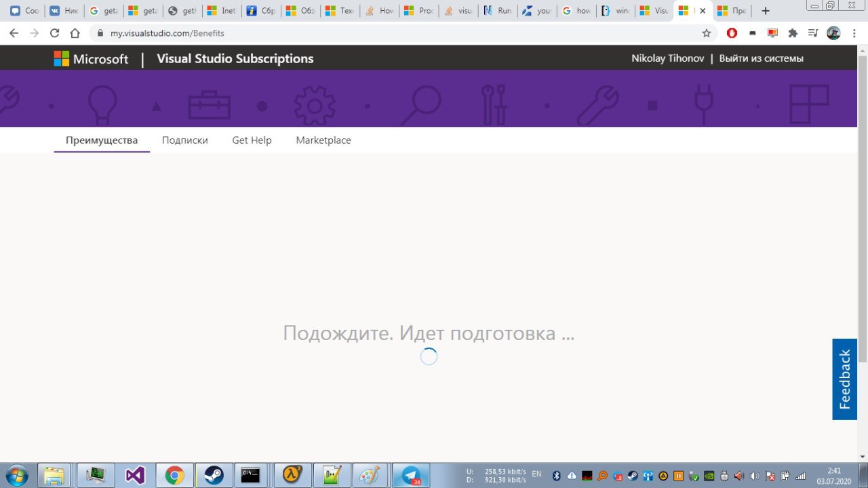The width and height of the screenshot is (868, 488).
Task: Open the Chrome extensions puzzle icon
Action: coord(793,33)
